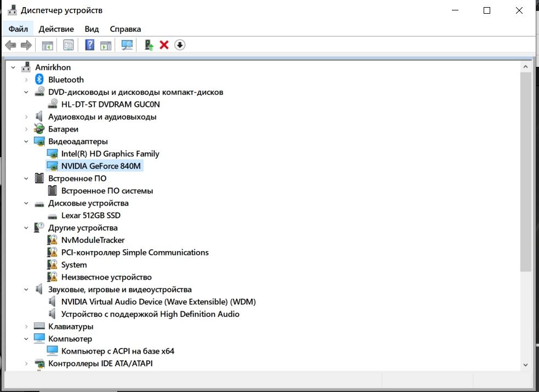Click the PCI-контроллер Simple Communications warning icon
The image size is (539, 392).
point(52,252)
